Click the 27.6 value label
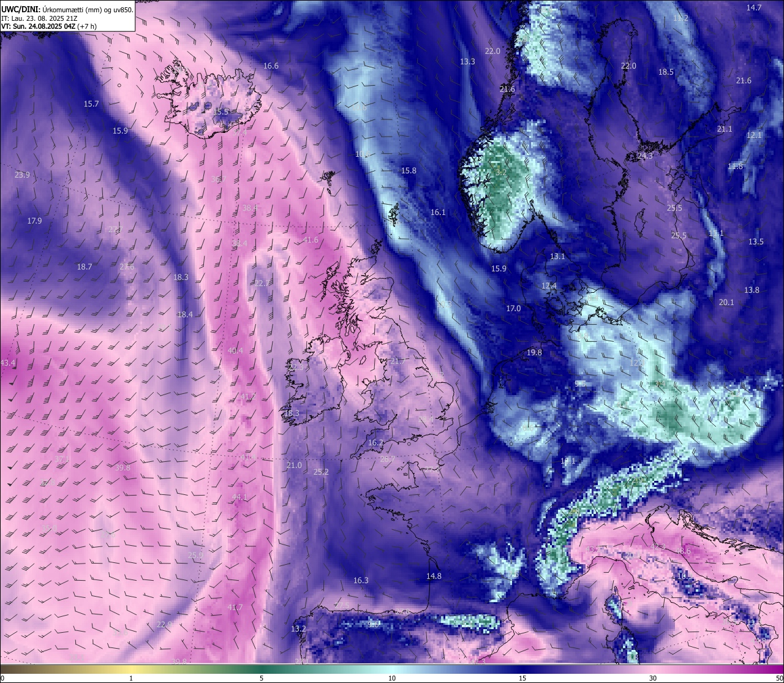 [x=127, y=267]
